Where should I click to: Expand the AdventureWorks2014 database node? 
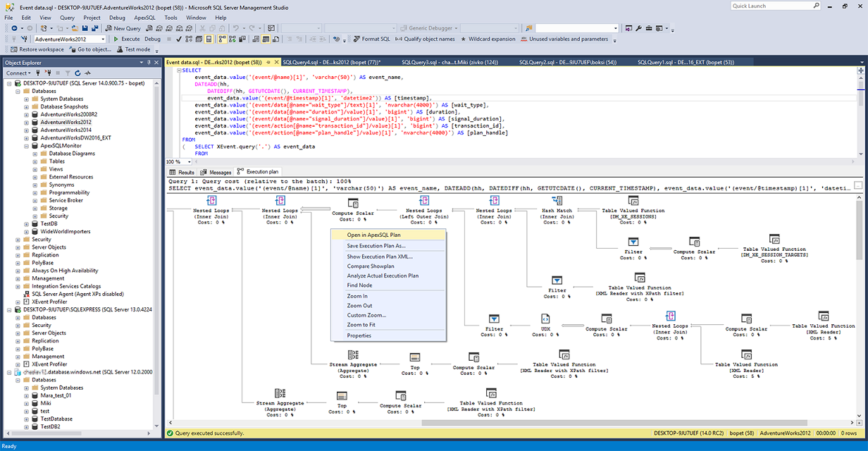tap(27, 130)
